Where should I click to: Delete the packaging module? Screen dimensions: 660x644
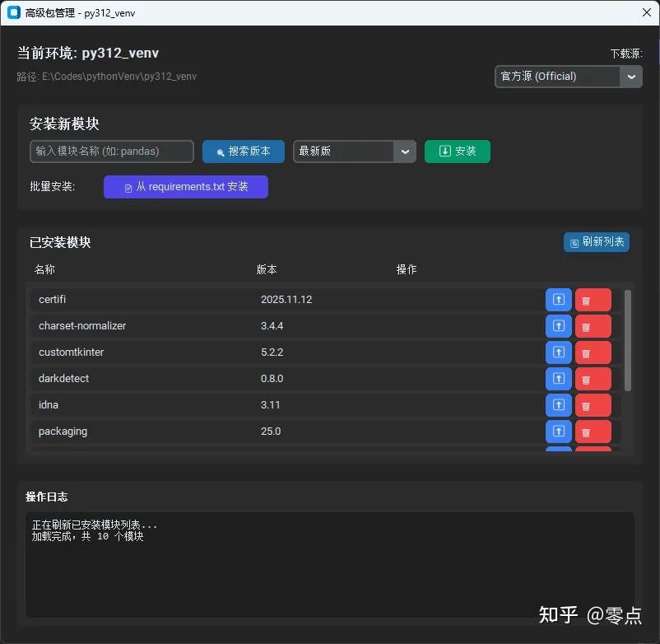(593, 432)
